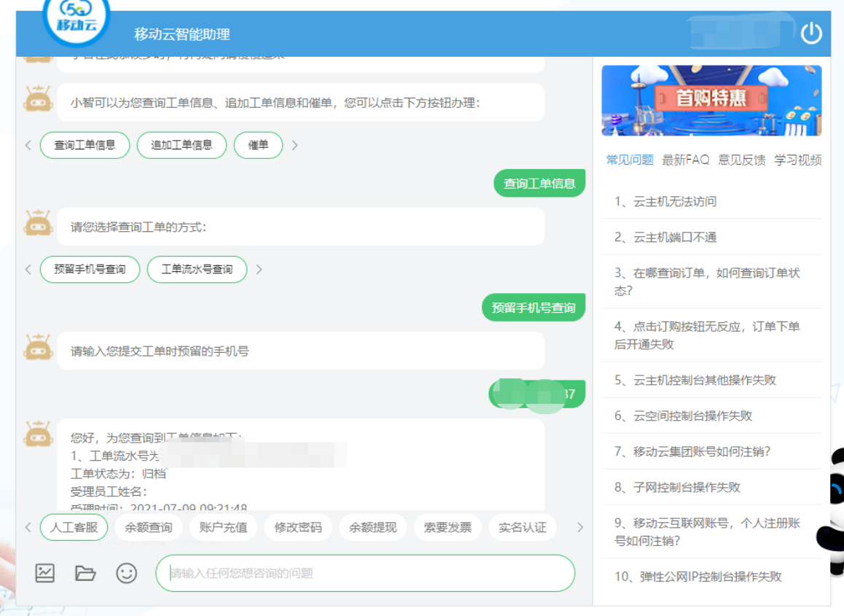This screenshot has height=616, width=844.
Task: Open the 意见反馈 tab
Action: pyautogui.click(x=741, y=160)
